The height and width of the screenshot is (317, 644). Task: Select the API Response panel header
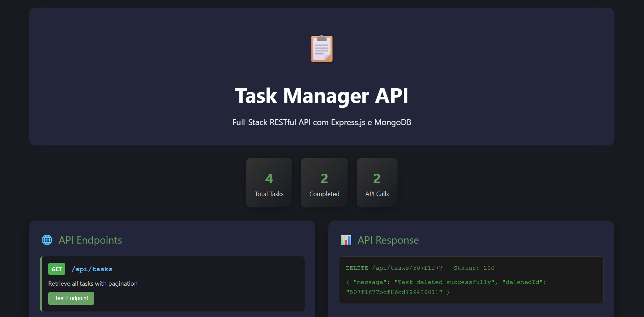(x=388, y=240)
